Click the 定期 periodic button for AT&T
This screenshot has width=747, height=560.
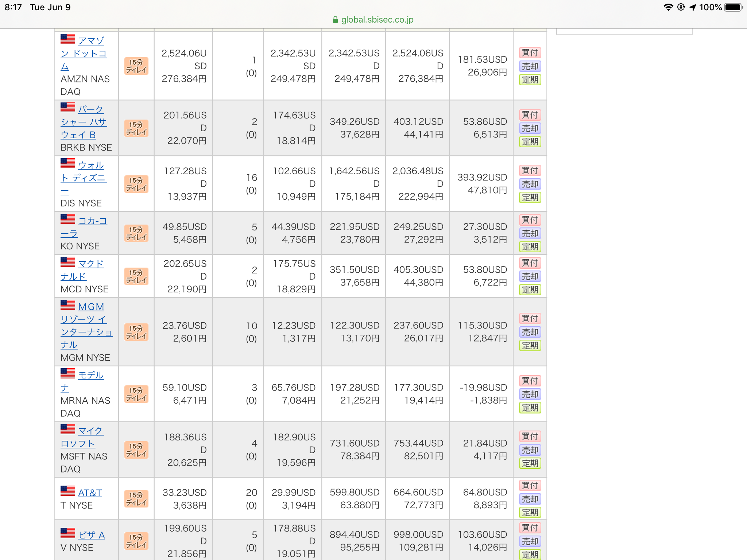tap(530, 513)
